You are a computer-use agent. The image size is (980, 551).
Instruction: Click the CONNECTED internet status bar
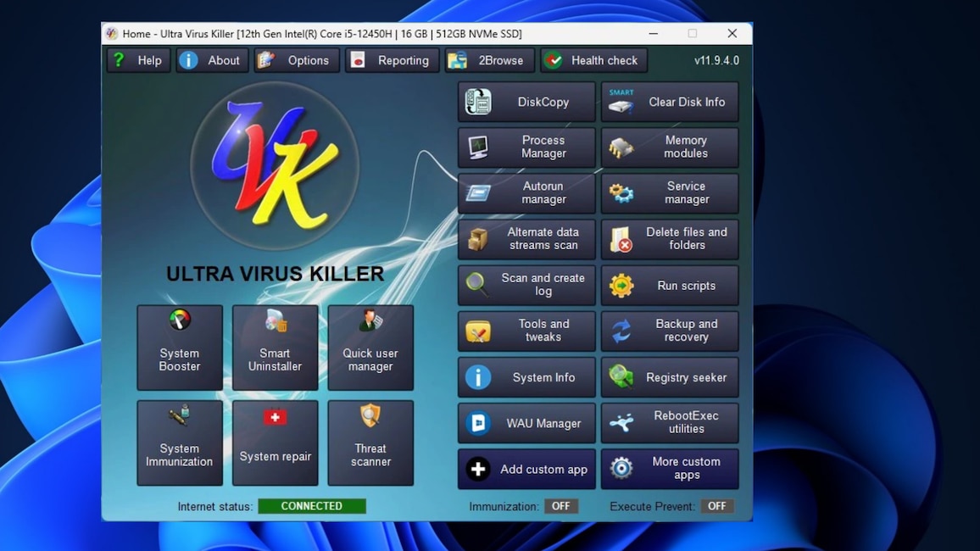pyautogui.click(x=312, y=506)
